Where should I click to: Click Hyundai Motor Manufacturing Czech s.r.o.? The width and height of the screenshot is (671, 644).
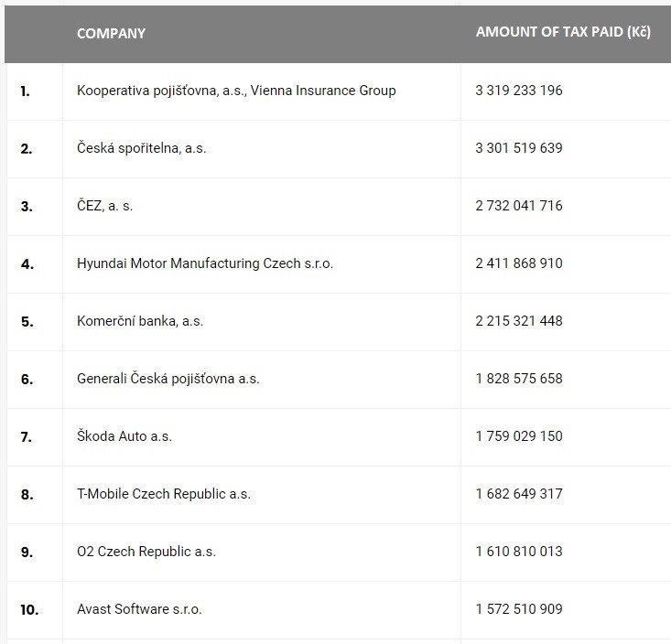204,263
